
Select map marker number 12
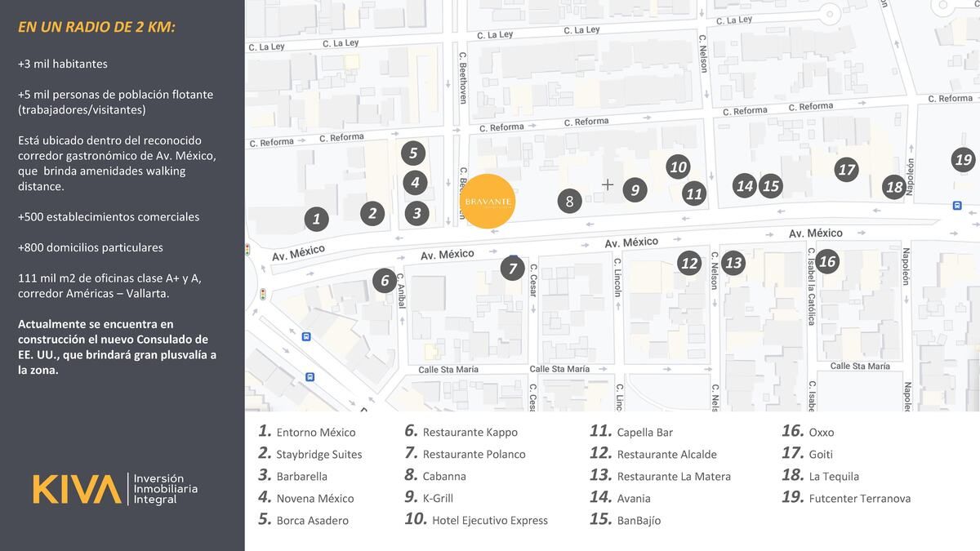tap(689, 263)
